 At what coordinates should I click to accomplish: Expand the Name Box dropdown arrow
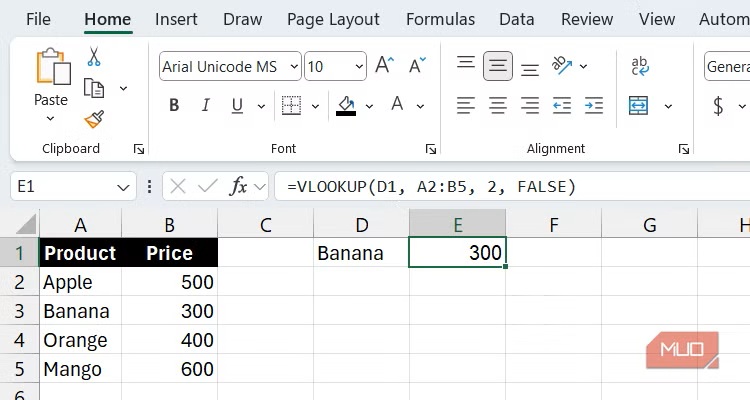[x=124, y=186]
